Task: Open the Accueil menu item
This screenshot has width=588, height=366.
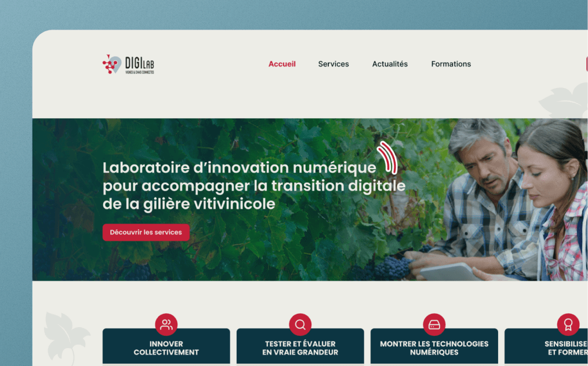Action: click(282, 64)
